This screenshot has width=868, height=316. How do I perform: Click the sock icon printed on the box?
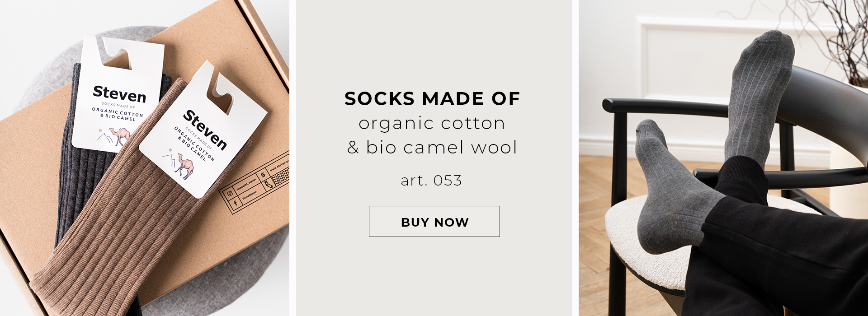point(269,185)
